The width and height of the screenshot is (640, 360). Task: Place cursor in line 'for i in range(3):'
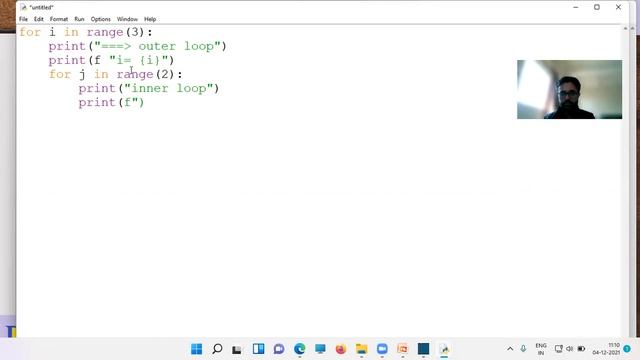coord(86,32)
